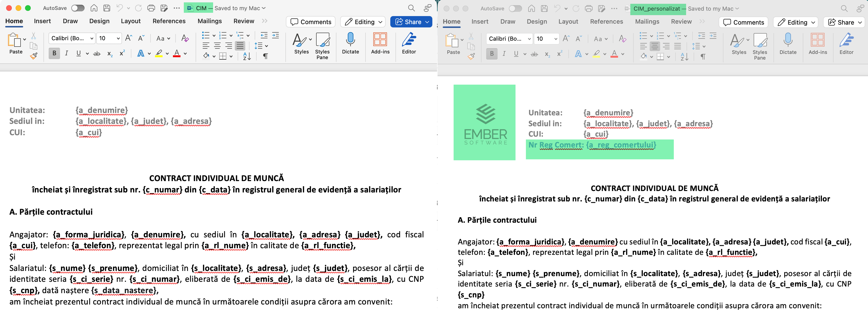The width and height of the screenshot is (868, 313).
Task: Click the print icon in CIM title bar
Action: (151, 8)
